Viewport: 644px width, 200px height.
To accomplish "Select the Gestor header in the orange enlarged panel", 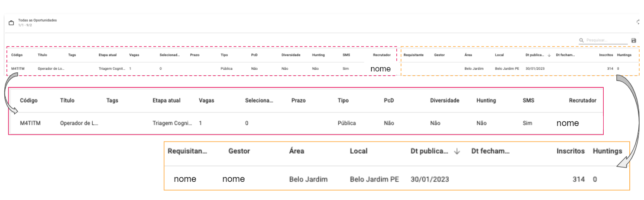I will pos(239,151).
